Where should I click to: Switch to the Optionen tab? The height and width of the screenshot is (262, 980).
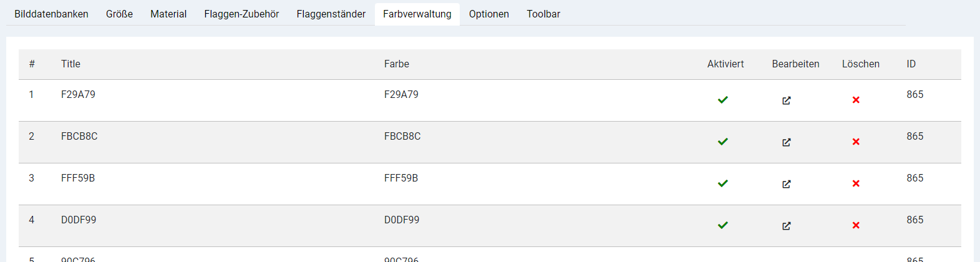click(x=489, y=14)
